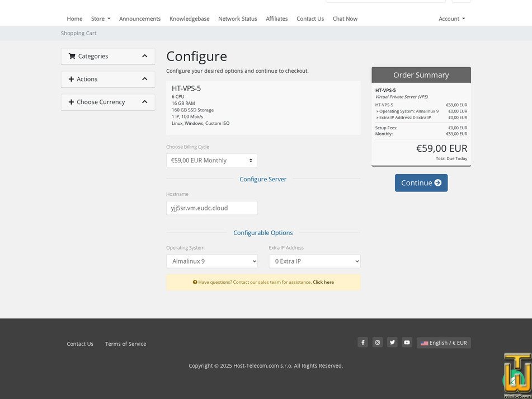Collapse the Categories panel with its chevron
Image resolution: width=532 pixels, height=399 pixels.
tap(144, 56)
